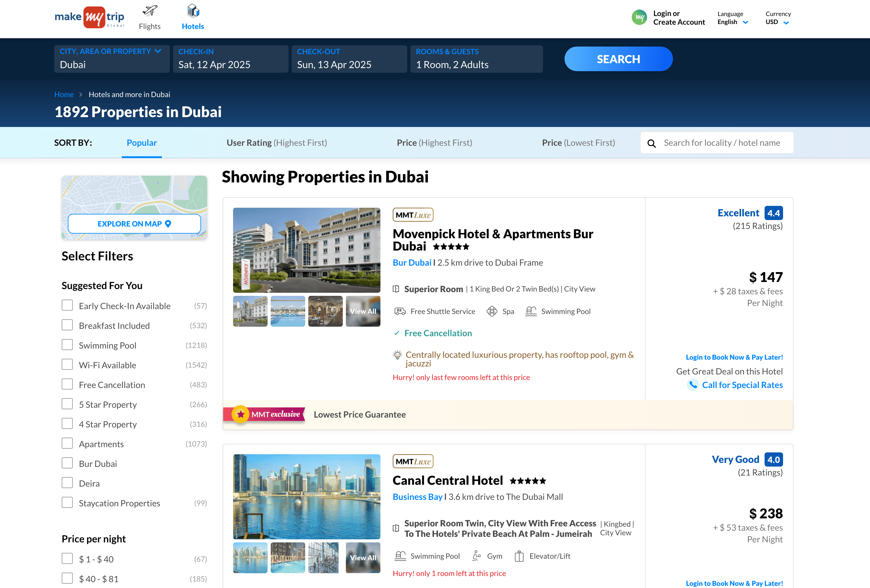The height and width of the screenshot is (588, 870).
Task: Select the Flights airplane icon
Action: [x=150, y=11]
